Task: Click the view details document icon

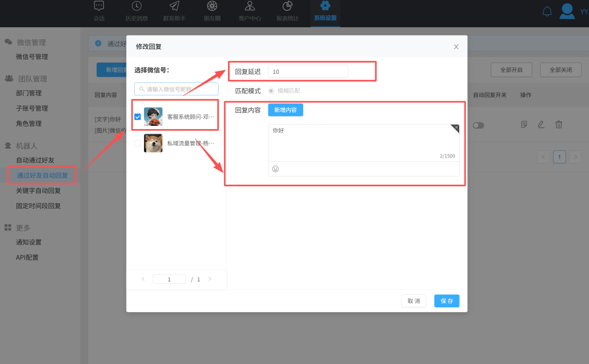Action: (524, 124)
